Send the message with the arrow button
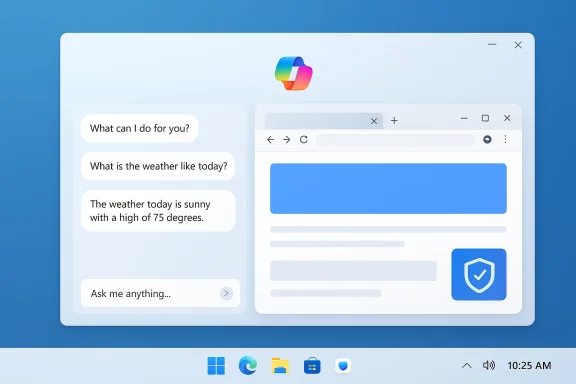 [x=226, y=293]
